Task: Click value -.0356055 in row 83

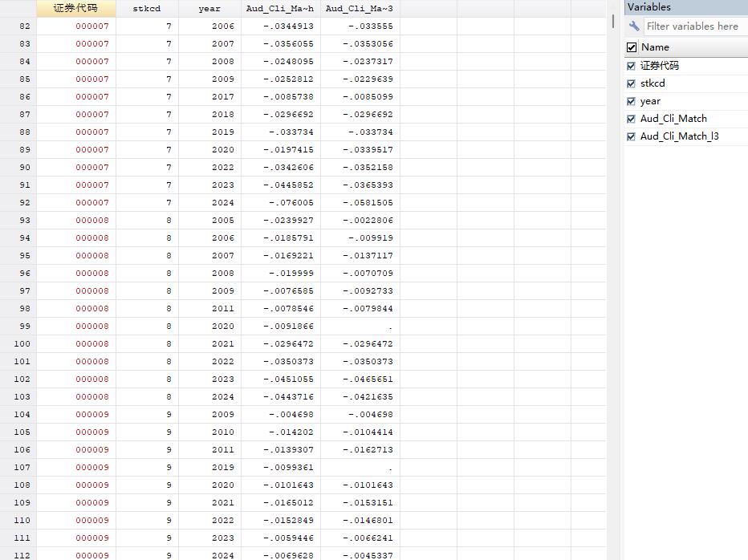Action: [281, 44]
